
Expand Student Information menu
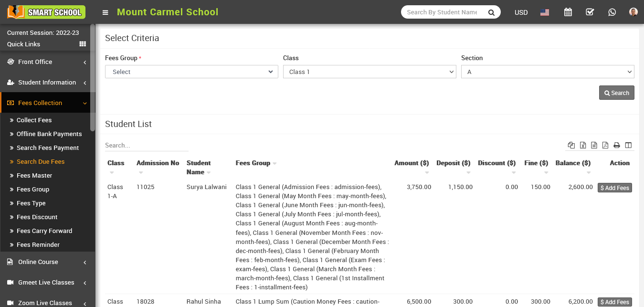coord(47,83)
